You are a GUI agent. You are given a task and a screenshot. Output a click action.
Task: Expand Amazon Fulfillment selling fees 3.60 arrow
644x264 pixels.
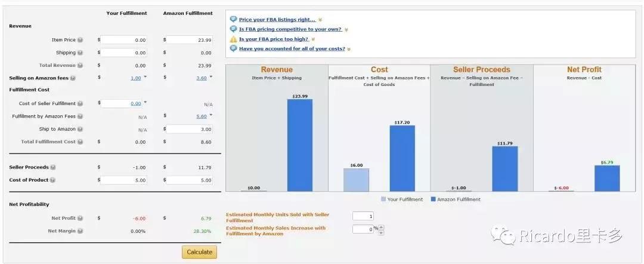[210, 77]
